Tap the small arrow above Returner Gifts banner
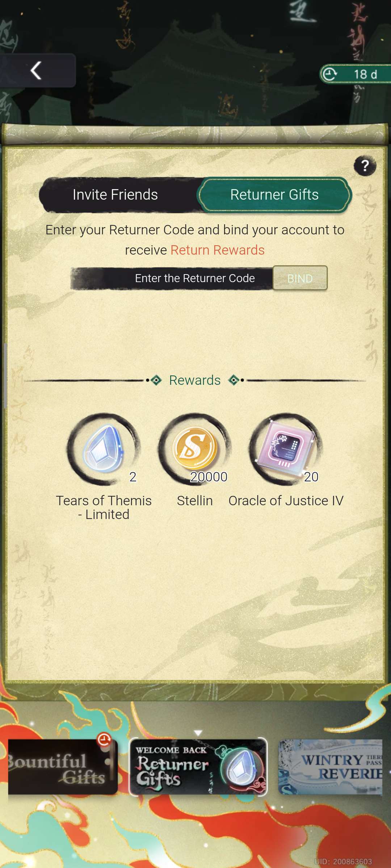This screenshot has height=868, width=391. pyautogui.click(x=198, y=733)
